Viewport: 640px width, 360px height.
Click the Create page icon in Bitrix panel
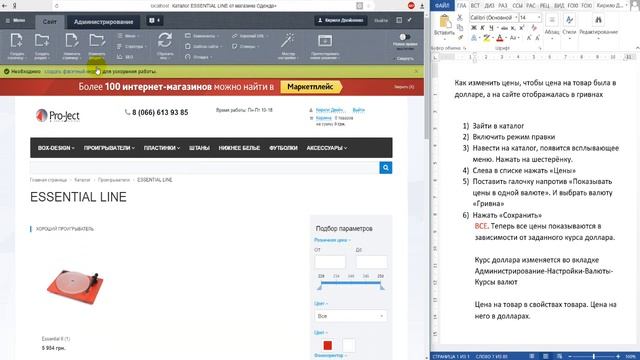(x=16, y=41)
